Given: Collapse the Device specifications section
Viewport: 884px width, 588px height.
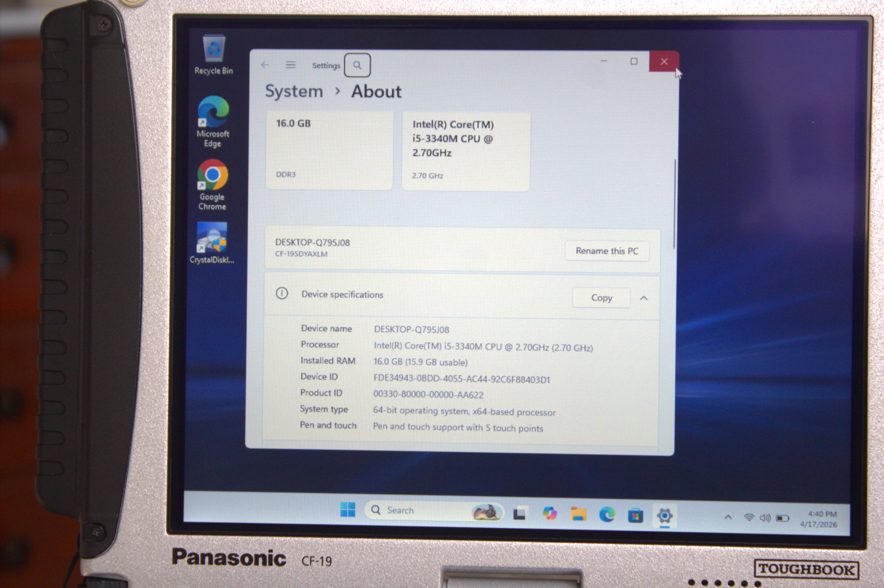Looking at the screenshot, I should point(644,298).
